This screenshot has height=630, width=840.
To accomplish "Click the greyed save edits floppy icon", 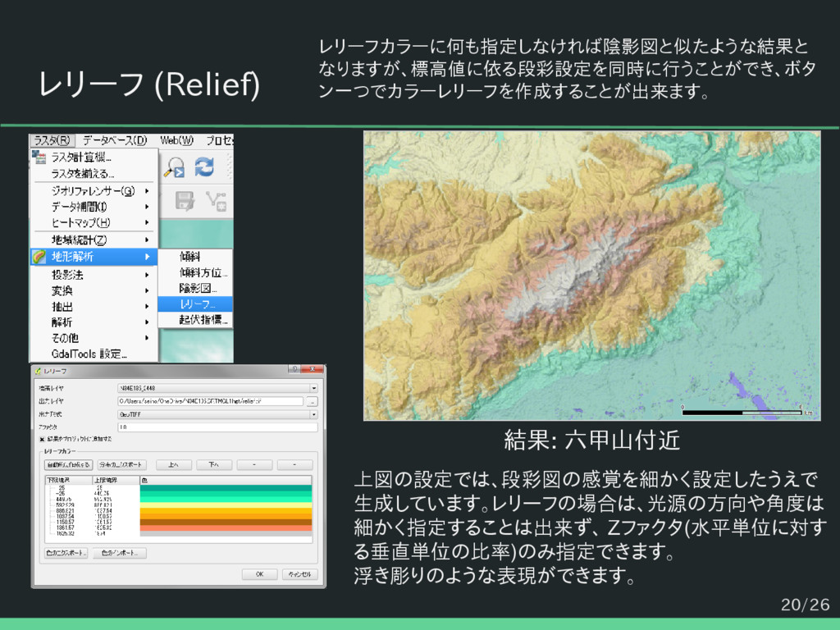I will [185, 201].
